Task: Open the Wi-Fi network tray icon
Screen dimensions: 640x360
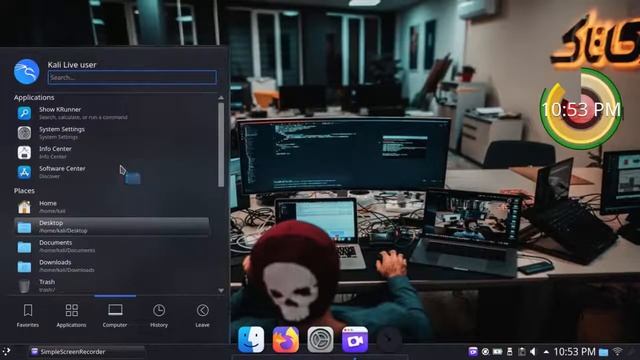Action: tap(618, 351)
